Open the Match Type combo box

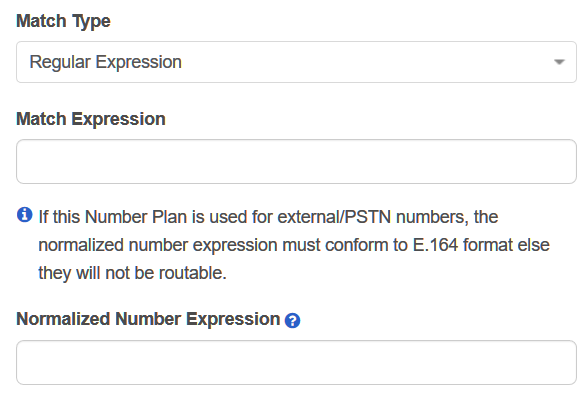coord(296,62)
